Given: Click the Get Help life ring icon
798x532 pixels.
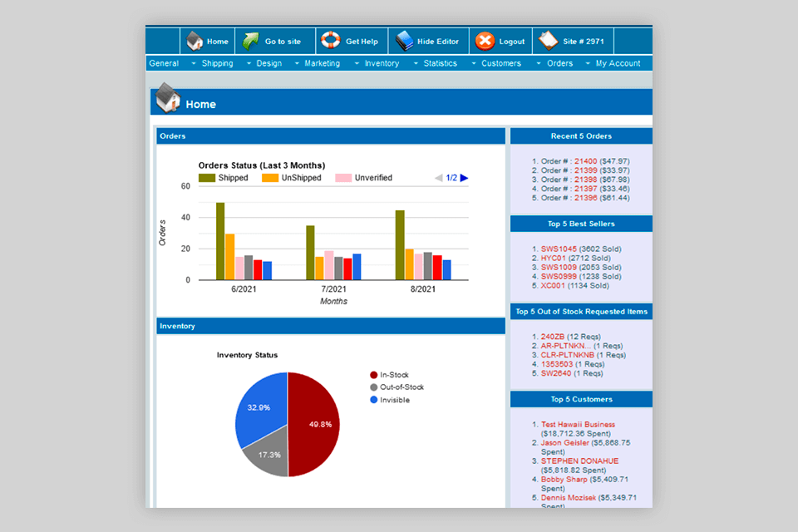Looking at the screenshot, I should tap(330, 40).
